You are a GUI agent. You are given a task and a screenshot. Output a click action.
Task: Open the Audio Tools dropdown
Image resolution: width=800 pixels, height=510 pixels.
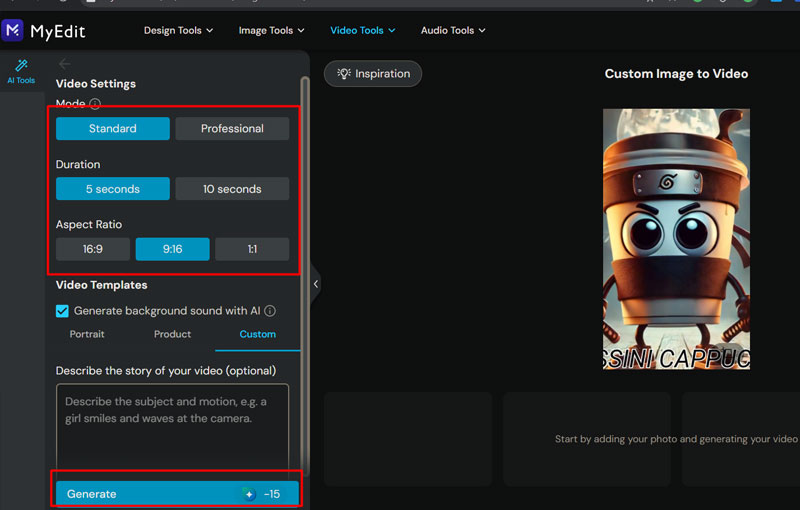point(452,30)
